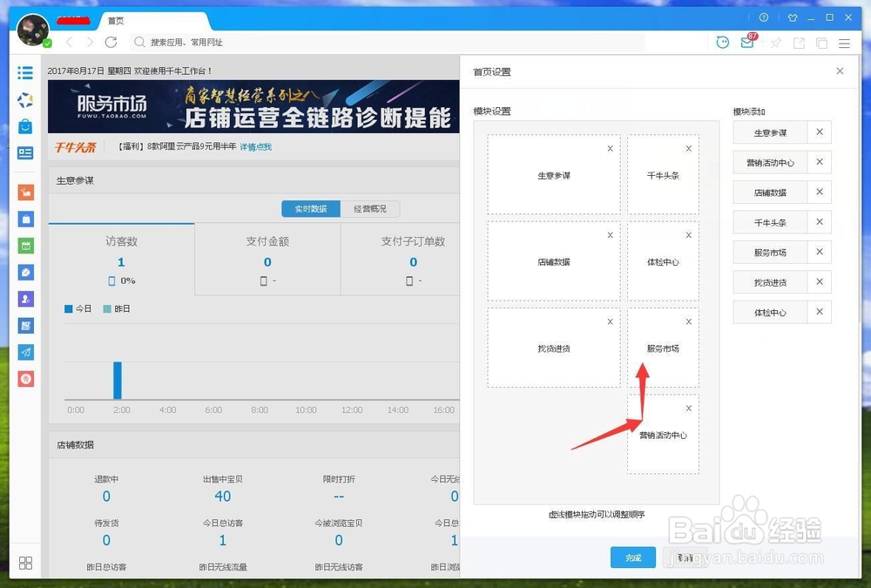Select the 营销活动中心 dashed module box
This screenshot has height=588, width=871.
pyautogui.click(x=663, y=435)
